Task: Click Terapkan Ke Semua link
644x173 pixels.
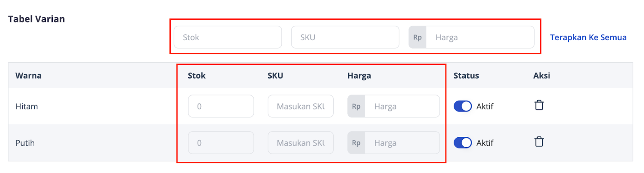Action: point(588,37)
